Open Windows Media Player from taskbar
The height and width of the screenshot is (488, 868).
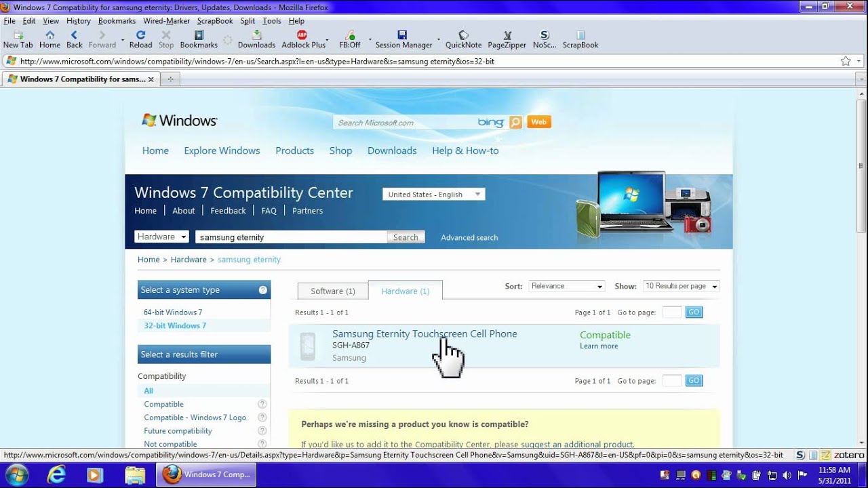click(x=95, y=474)
